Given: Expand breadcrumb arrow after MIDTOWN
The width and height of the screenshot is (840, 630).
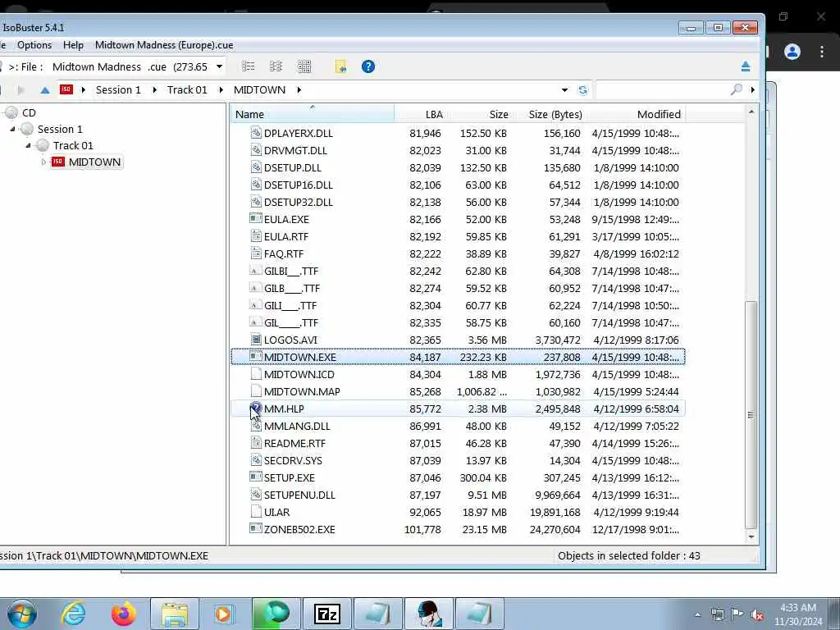Looking at the screenshot, I should (299, 90).
